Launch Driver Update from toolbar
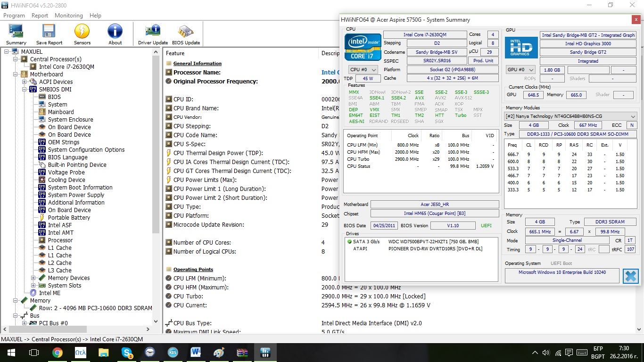 [153, 34]
